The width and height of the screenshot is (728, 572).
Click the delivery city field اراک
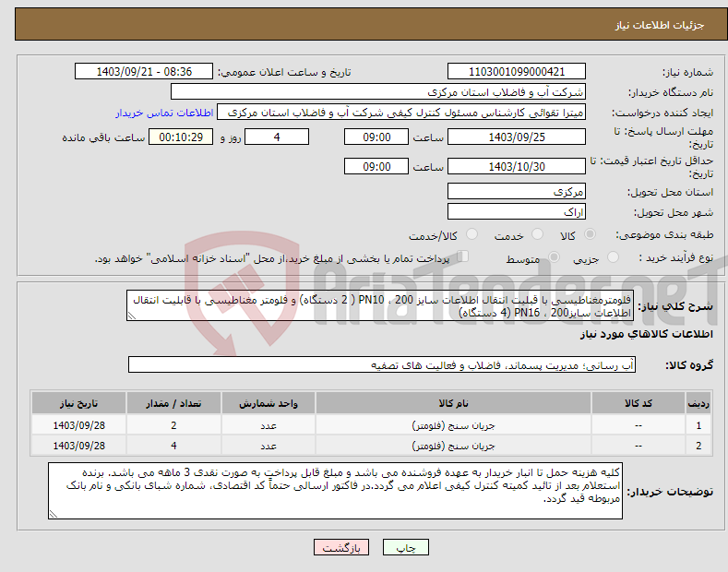[517, 211]
